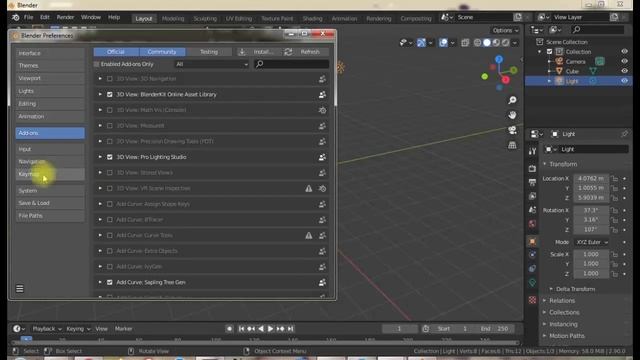Collapse the Transform panel
Image resolution: width=640 pixels, height=360 pixels.
[x=562, y=164]
